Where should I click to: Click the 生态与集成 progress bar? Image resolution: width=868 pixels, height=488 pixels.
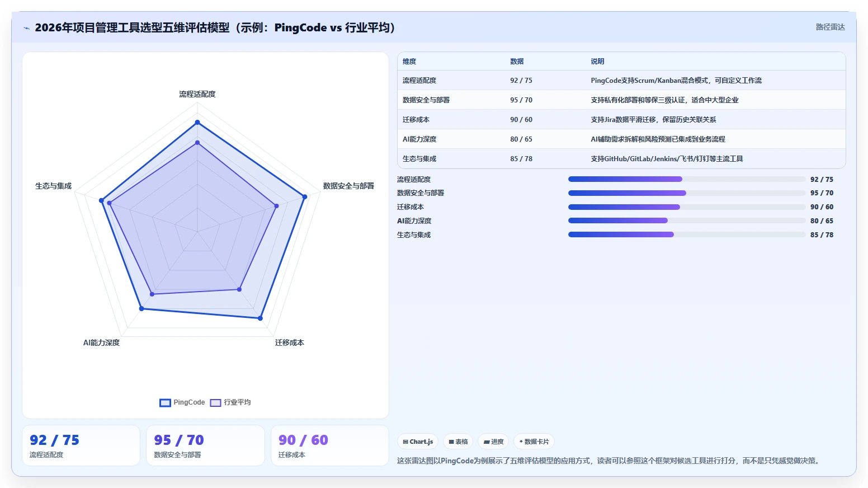687,234
